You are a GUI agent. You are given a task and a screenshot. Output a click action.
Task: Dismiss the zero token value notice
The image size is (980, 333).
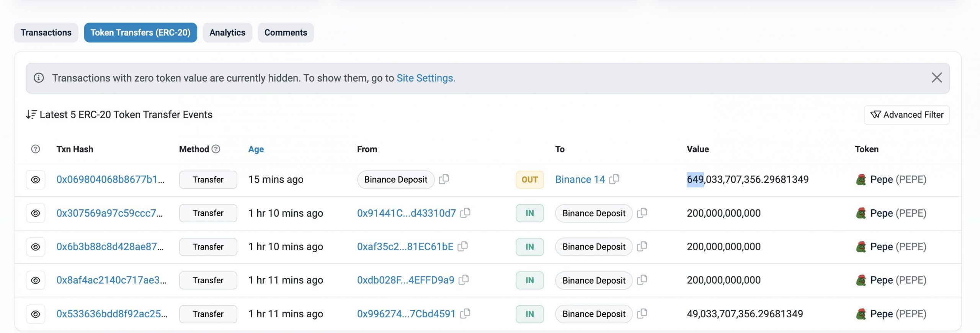click(937, 78)
